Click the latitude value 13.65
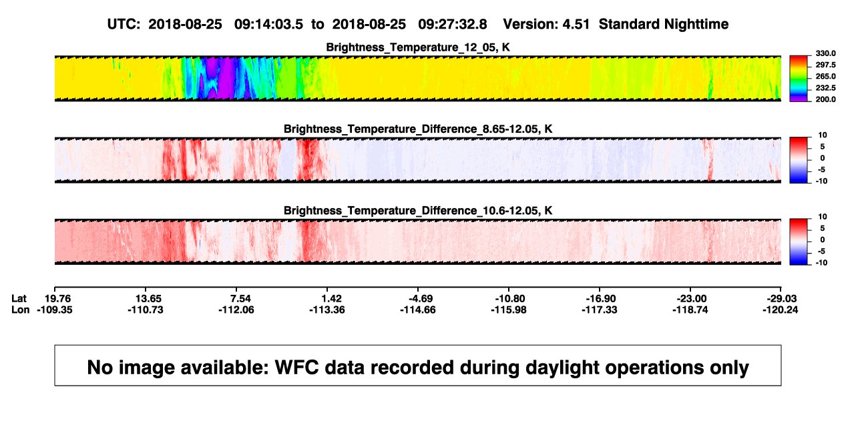 point(148,298)
